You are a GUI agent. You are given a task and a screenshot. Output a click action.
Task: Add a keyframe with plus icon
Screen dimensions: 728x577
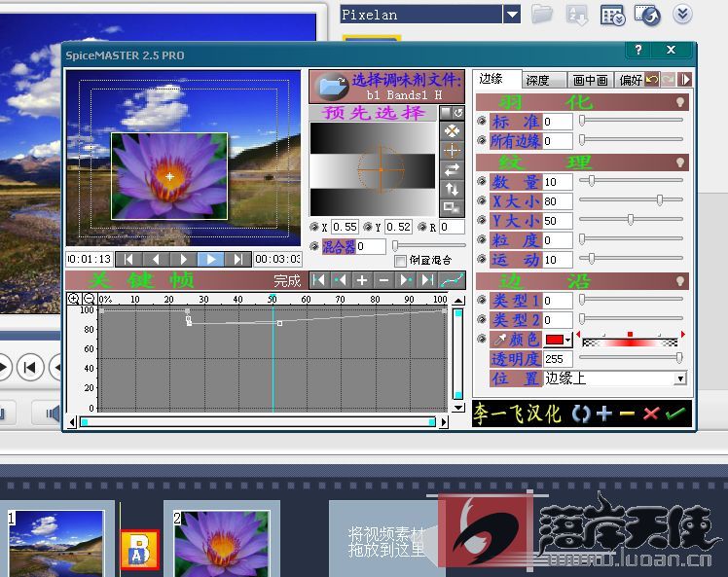pos(362,280)
